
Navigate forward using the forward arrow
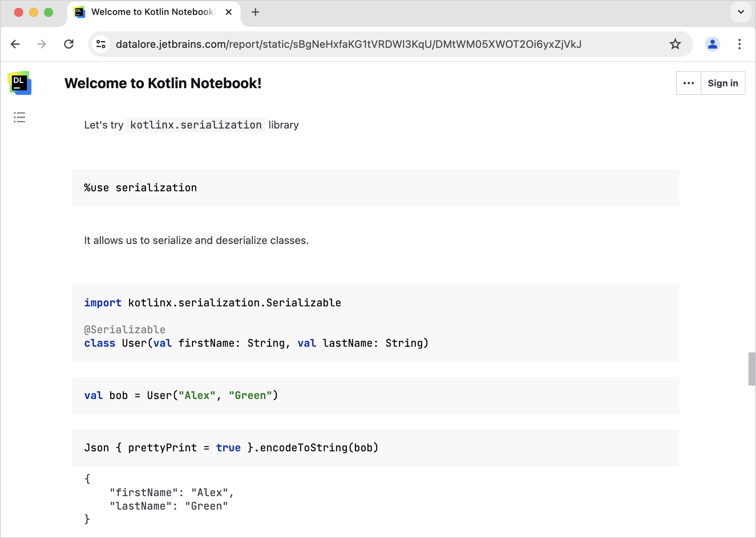[42, 44]
